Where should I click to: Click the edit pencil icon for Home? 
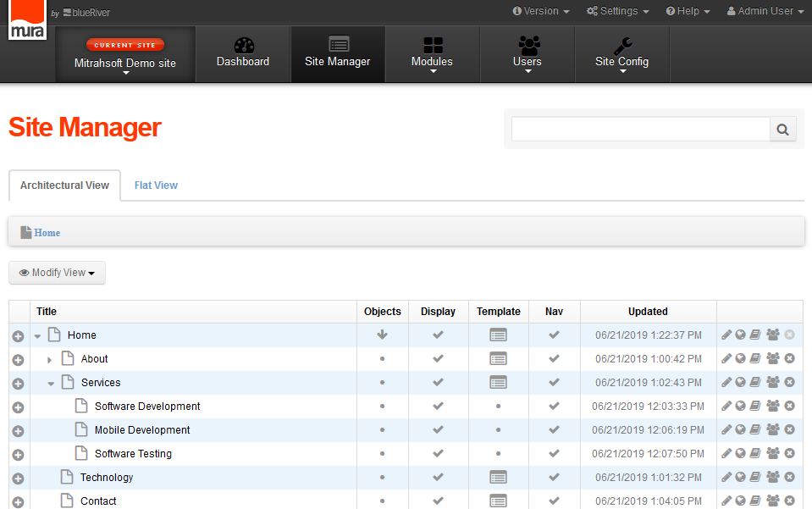[x=726, y=335]
